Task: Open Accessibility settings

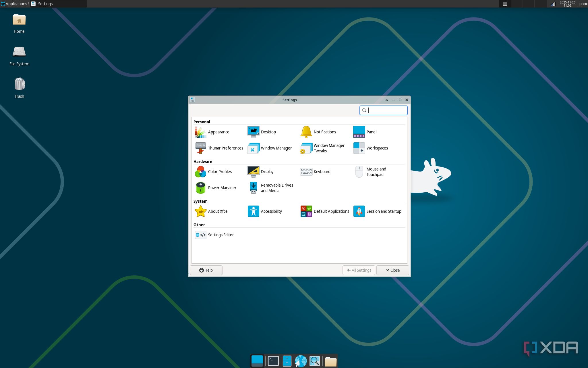Action: point(265,211)
